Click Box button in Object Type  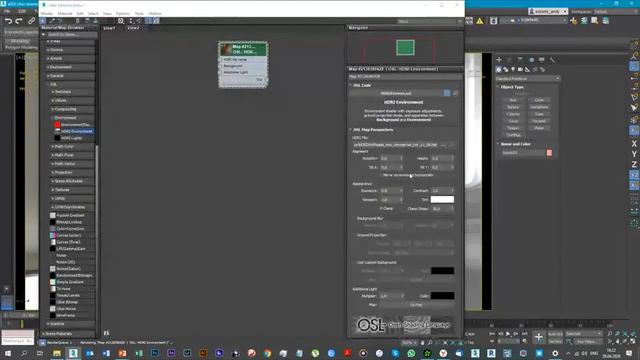(x=513, y=100)
